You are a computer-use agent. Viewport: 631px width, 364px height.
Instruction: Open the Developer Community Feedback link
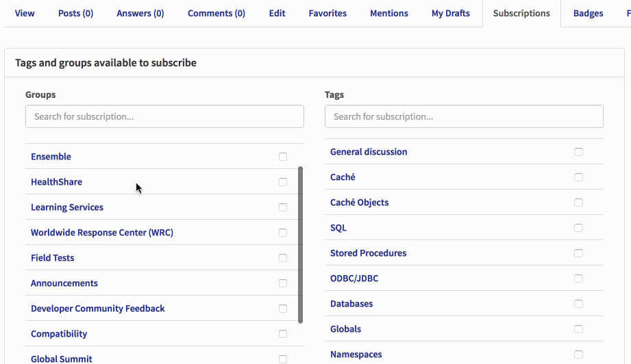(98, 309)
